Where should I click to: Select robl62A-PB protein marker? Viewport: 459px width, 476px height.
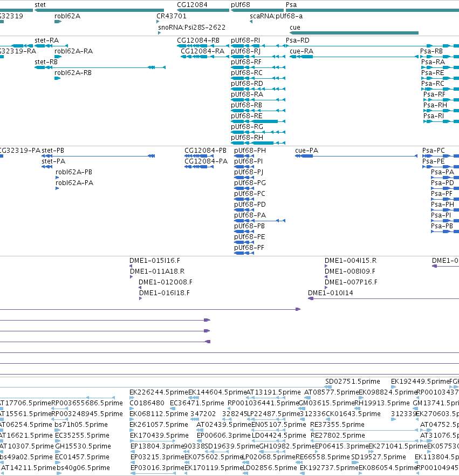click(x=57, y=178)
